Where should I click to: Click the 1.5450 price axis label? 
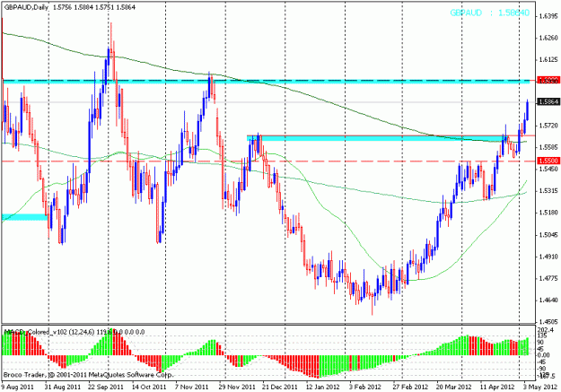(x=548, y=170)
